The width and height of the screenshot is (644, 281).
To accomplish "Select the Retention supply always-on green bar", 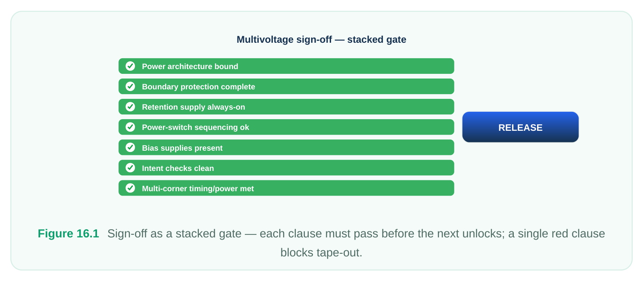I will (x=286, y=107).
